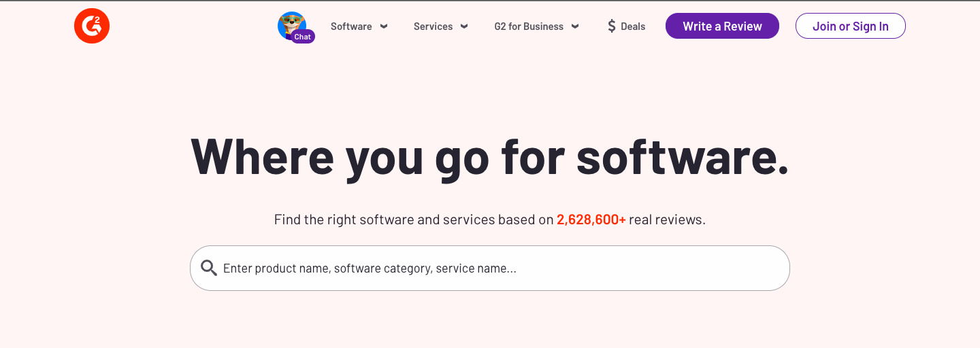
Task: Click the purple Chat badge
Action: (x=303, y=37)
